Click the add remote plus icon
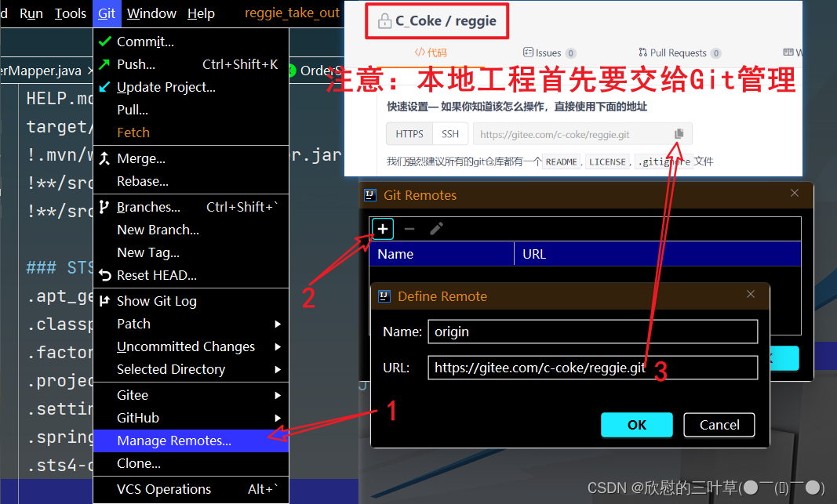Viewport: 837px width, 504px height. 383,229
